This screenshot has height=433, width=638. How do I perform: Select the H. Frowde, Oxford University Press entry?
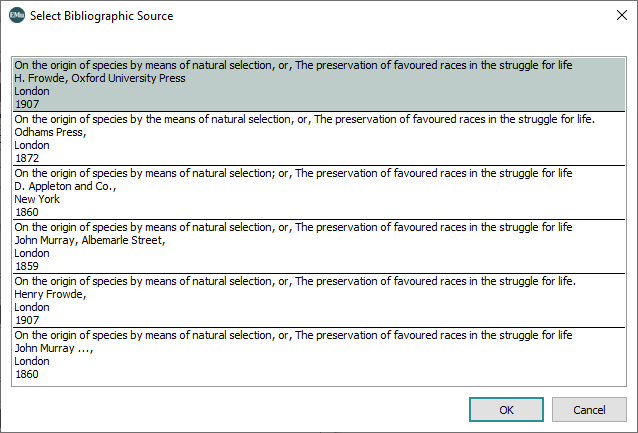113,78
